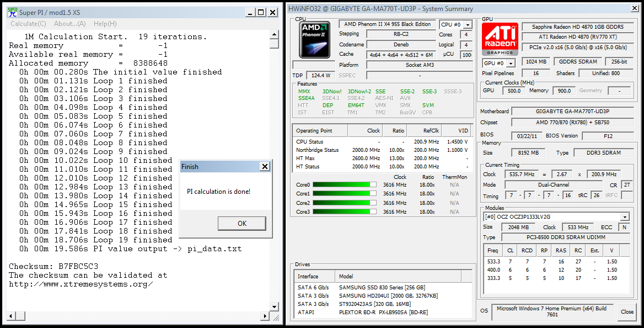This screenshot has width=644, height=328.
Task: Select the SAMSUNG SSD 830 Series drive row
Action: [382, 287]
